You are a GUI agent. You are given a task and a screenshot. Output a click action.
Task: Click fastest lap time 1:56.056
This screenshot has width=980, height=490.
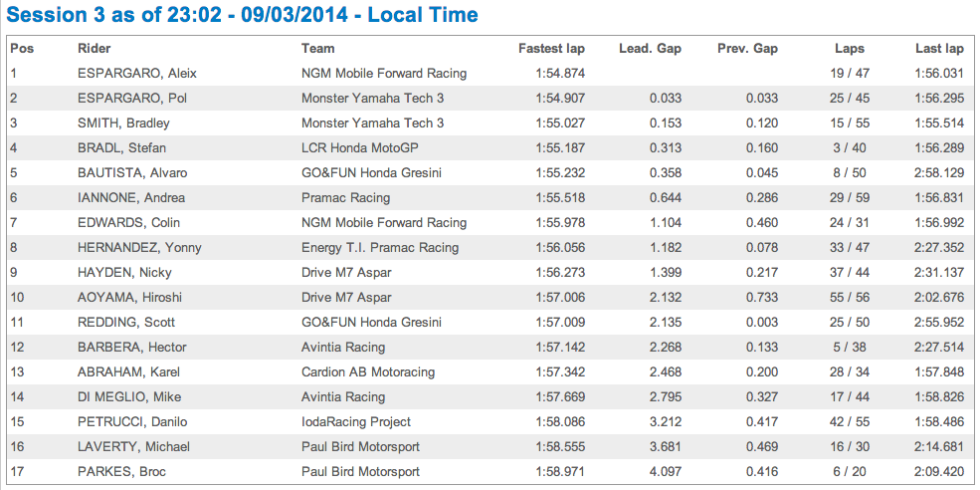tap(560, 248)
